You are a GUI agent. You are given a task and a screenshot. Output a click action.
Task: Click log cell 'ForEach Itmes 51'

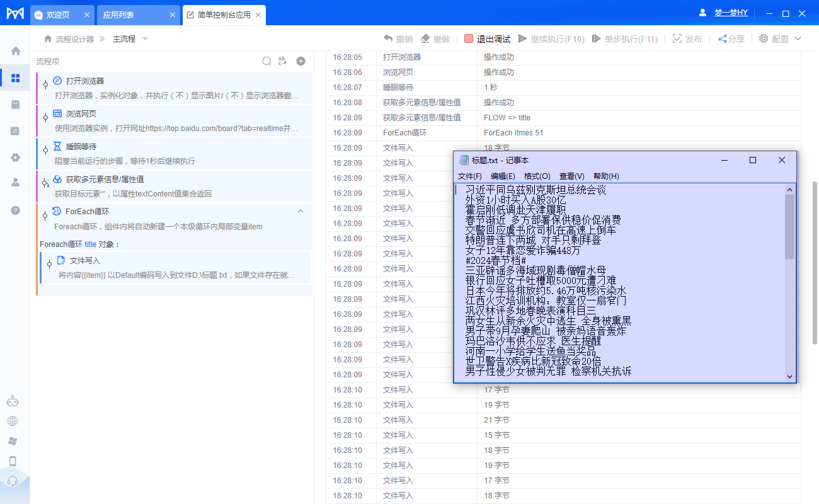(x=513, y=133)
